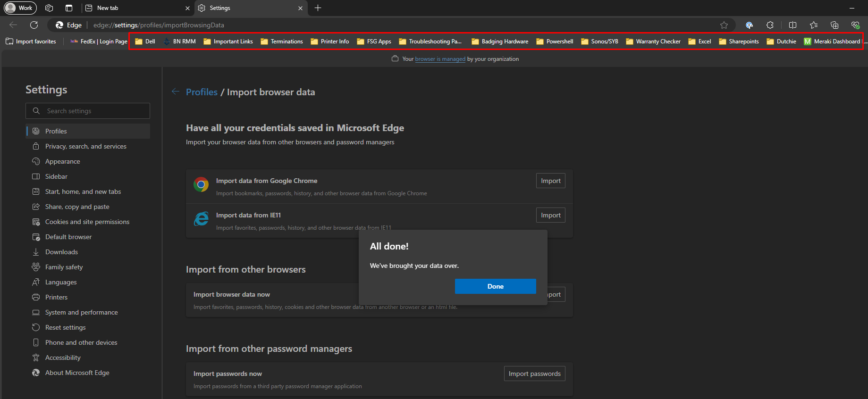Open the 'browser is managed' link
Viewport: 868px width, 399px height.
[x=440, y=59]
